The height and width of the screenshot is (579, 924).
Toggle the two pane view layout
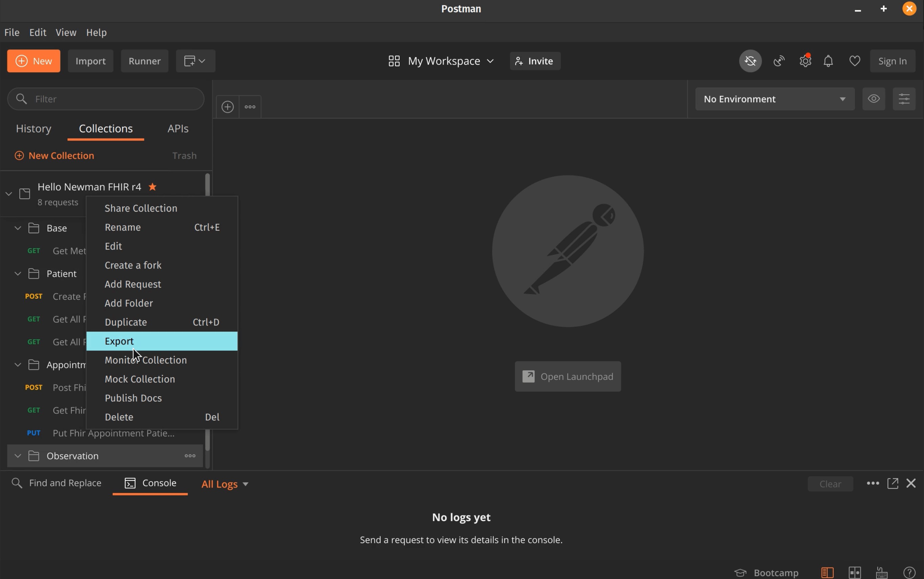click(854, 573)
